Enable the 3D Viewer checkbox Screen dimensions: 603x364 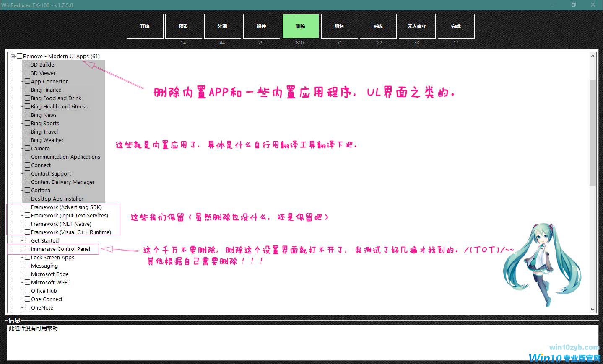[28, 73]
